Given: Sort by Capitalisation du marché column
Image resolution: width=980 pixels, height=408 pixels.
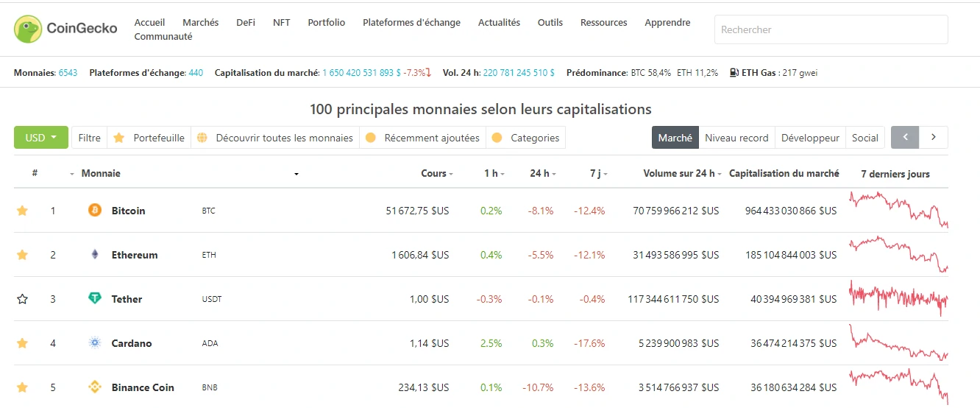Looking at the screenshot, I should coord(784,174).
